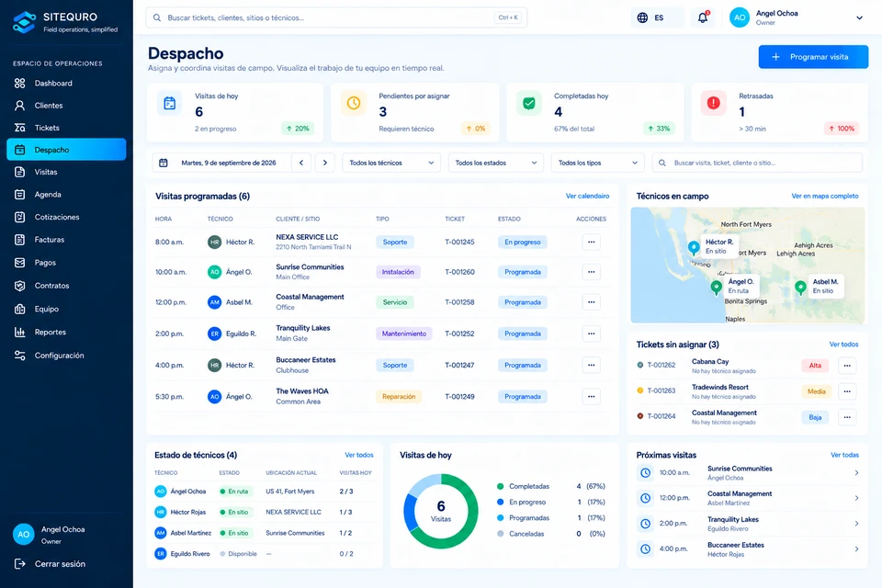Click the sidebar AO avatar
The image size is (882, 588).
point(24,535)
